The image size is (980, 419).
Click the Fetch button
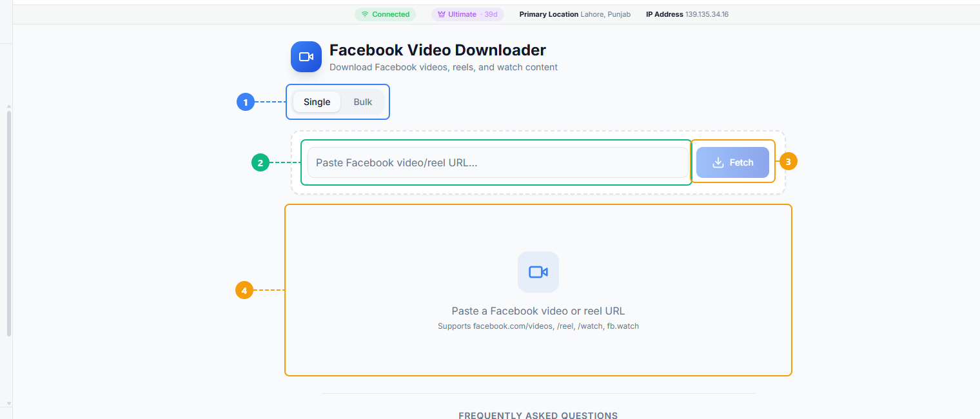[x=732, y=162]
